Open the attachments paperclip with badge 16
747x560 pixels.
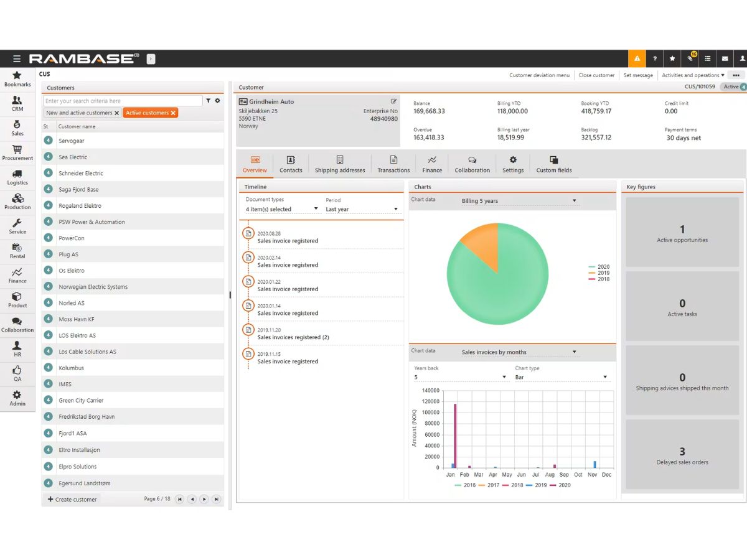(x=690, y=58)
